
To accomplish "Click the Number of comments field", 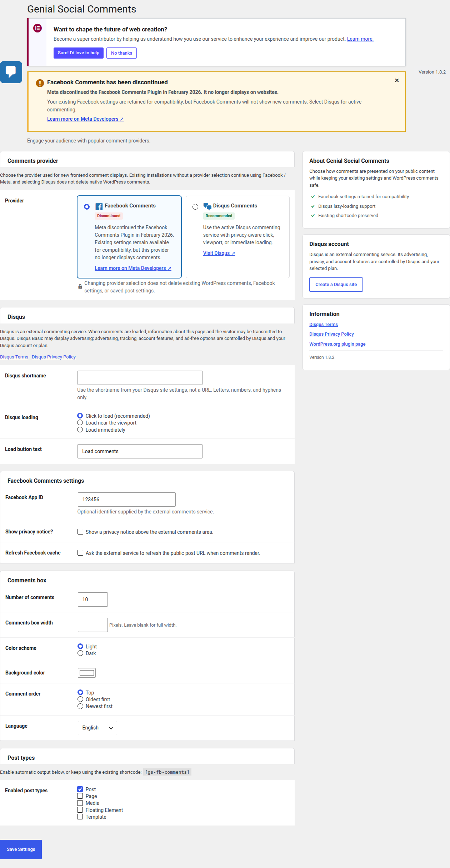I will [x=93, y=599].
